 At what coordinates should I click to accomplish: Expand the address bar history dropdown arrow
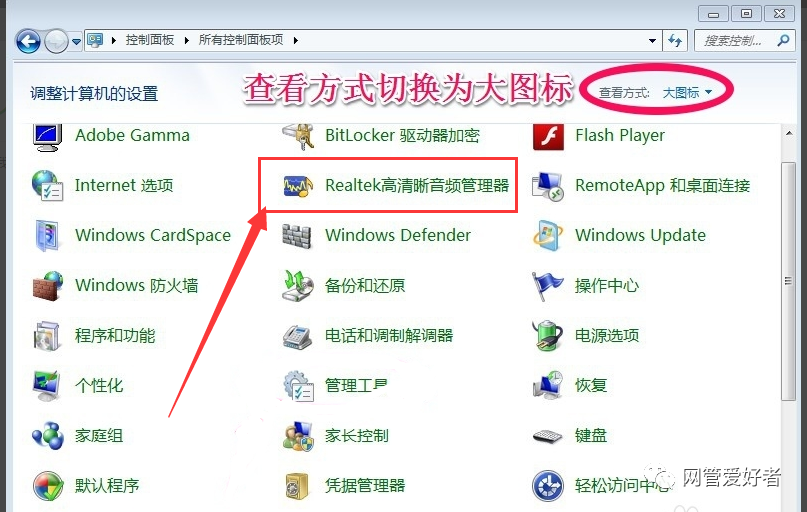coord(652,41)
